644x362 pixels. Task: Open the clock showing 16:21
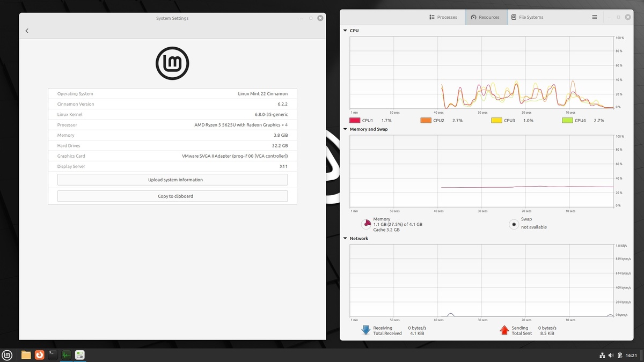point(631,355)
